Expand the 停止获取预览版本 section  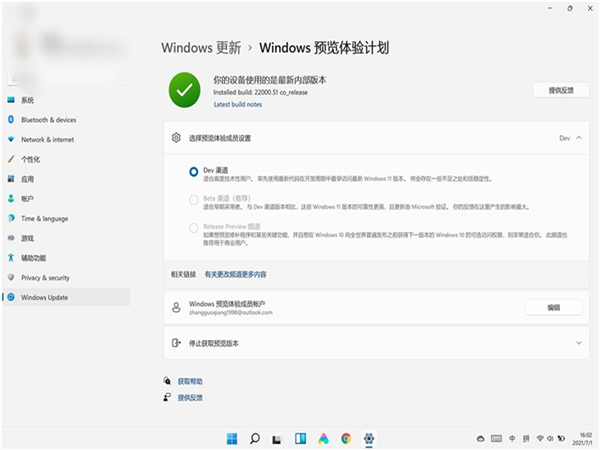pyautogui.click(x=579, y=343)
